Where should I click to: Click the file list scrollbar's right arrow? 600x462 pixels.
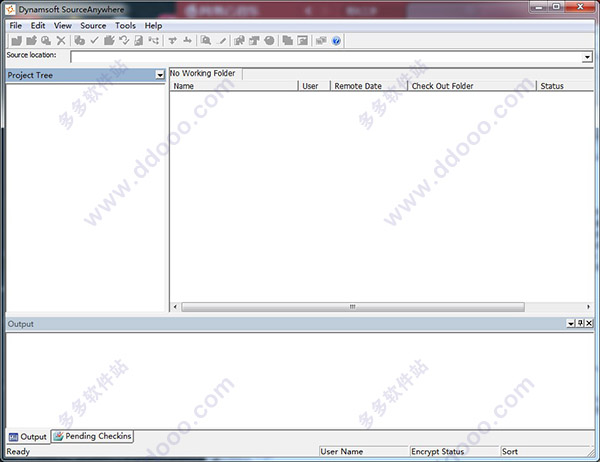(588, 307)
